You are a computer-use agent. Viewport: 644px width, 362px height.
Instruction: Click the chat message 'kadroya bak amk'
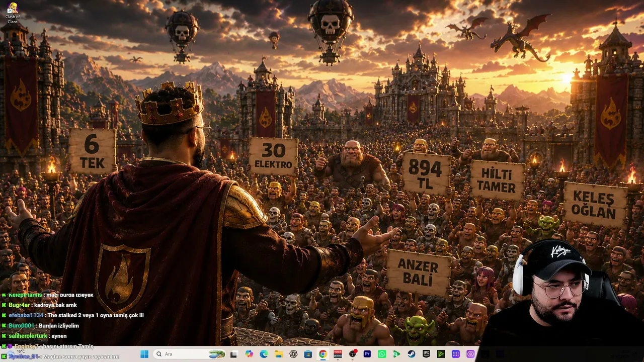coord(55,305)
